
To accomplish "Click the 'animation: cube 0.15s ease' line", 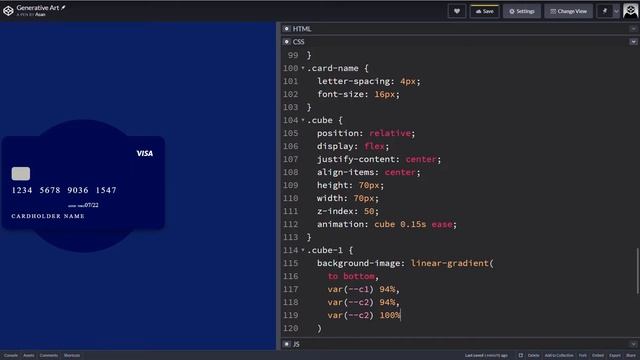I will tap(387, 224).
